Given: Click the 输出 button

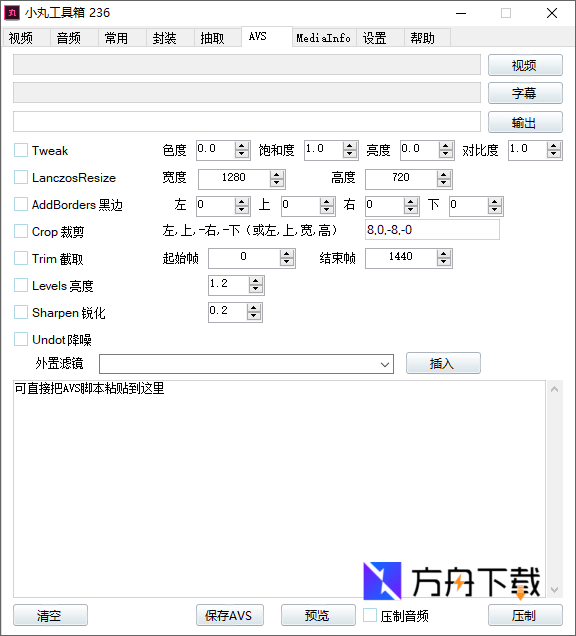Looking at the screenshot, I should (525, 122).
